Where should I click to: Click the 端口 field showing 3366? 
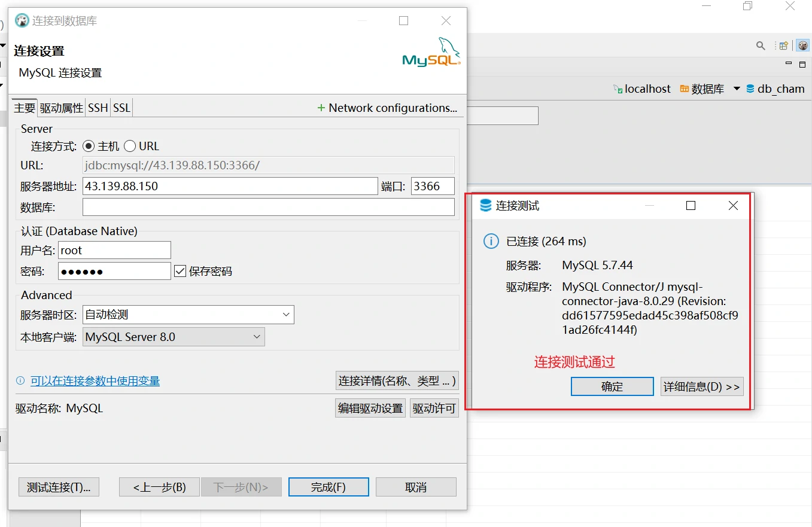[433, 186]
